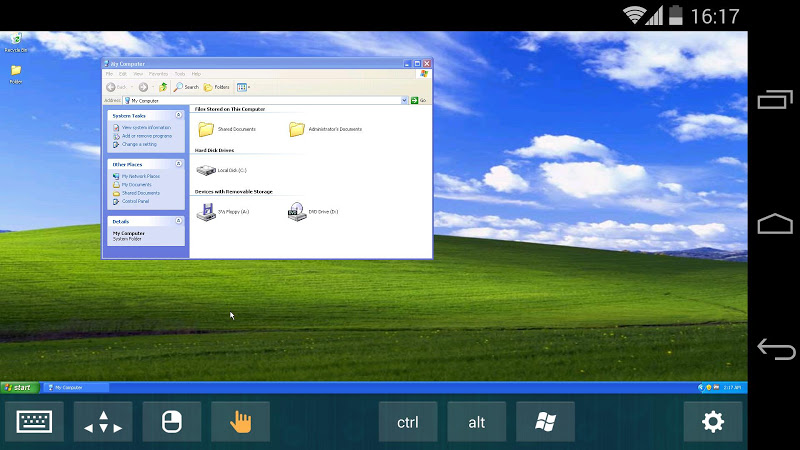
Task: Toggle the Folders pane button
Action: 216,87
